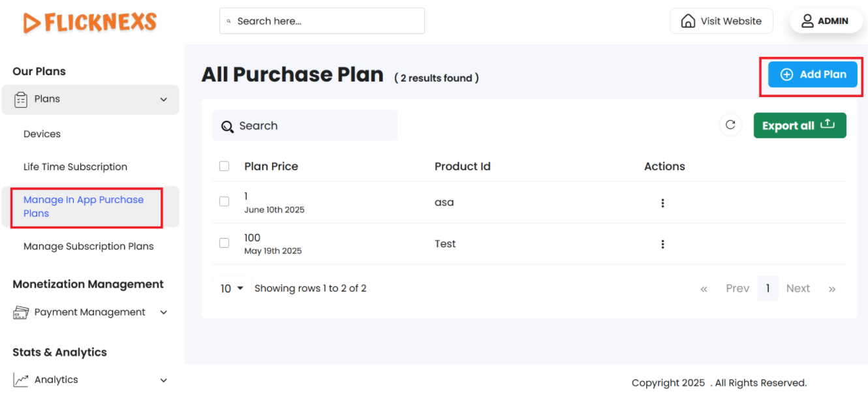Viewport: 868px width, 396px height.
Task: Click the Plans clipboard icon in sidebar
Action: click(x=21, y=99)
